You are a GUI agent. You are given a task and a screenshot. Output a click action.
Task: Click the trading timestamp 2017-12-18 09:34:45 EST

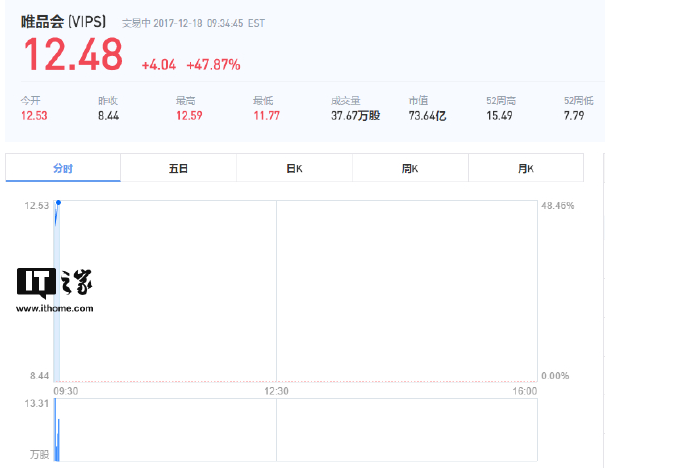point(209,23)
